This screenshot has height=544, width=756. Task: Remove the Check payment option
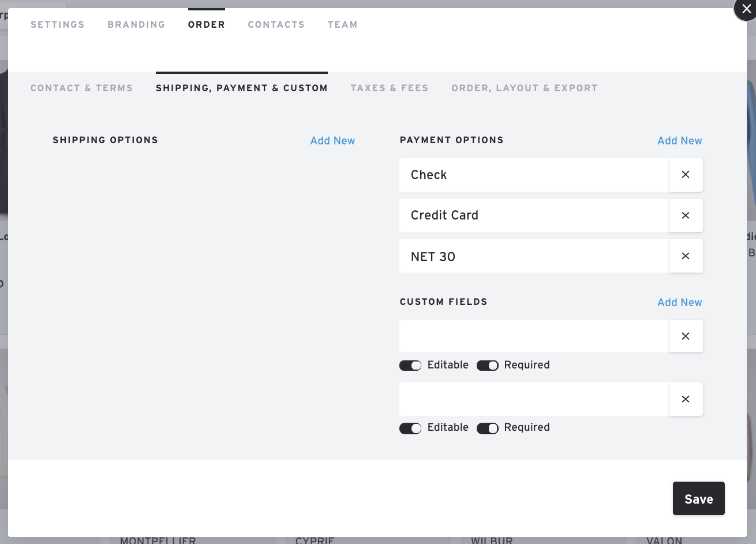click(686, 174)
